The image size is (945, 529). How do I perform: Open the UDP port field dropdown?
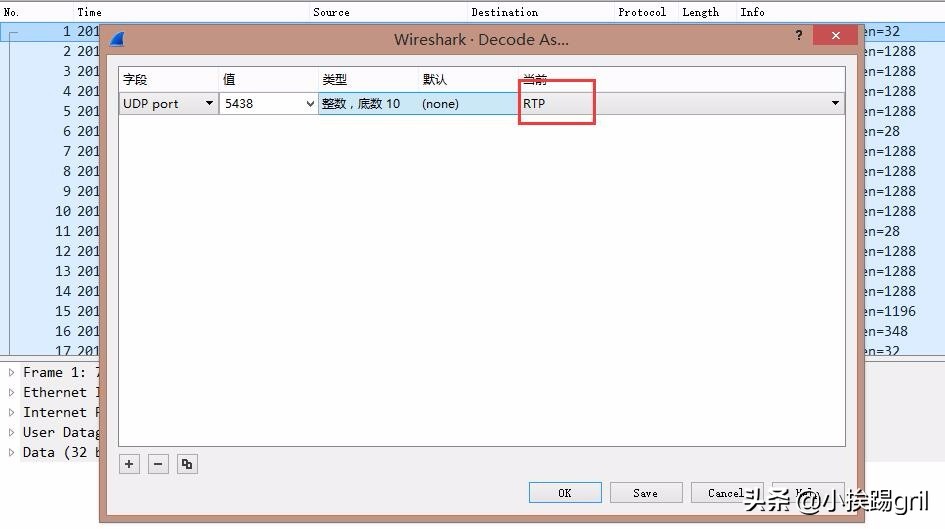pyautogui.click(x=209, y=103)
